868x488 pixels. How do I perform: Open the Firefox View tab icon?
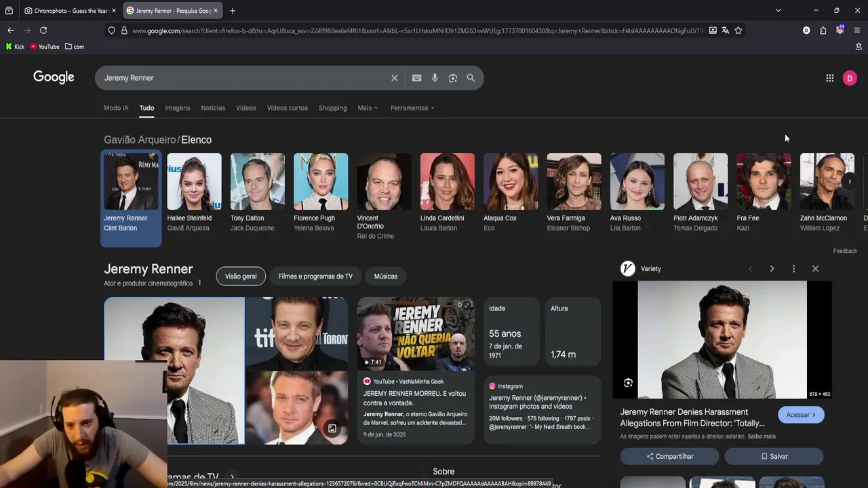click(x=9, y=11)
